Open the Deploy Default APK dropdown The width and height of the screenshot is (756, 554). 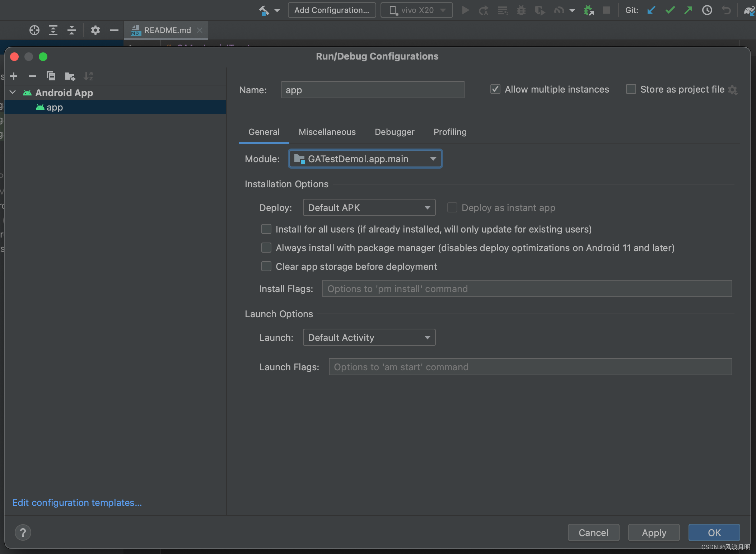point(369,207)
